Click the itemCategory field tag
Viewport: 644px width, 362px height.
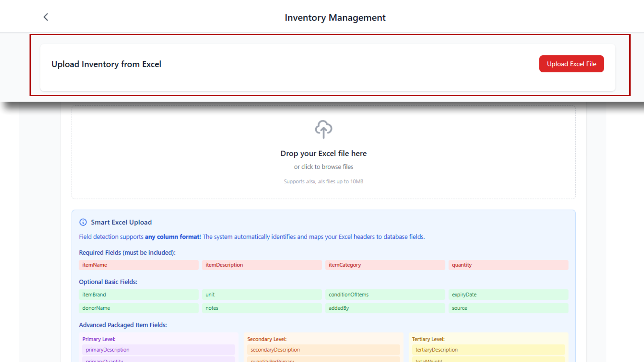385,265
